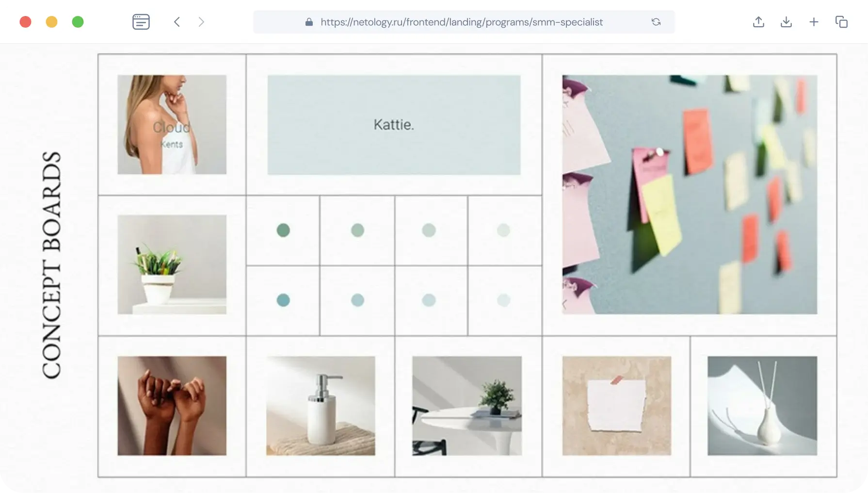The height and width of the screenshot is (493, 868).
Task: Select the darkest green color swatch
Action: click(x=283, y=230)
